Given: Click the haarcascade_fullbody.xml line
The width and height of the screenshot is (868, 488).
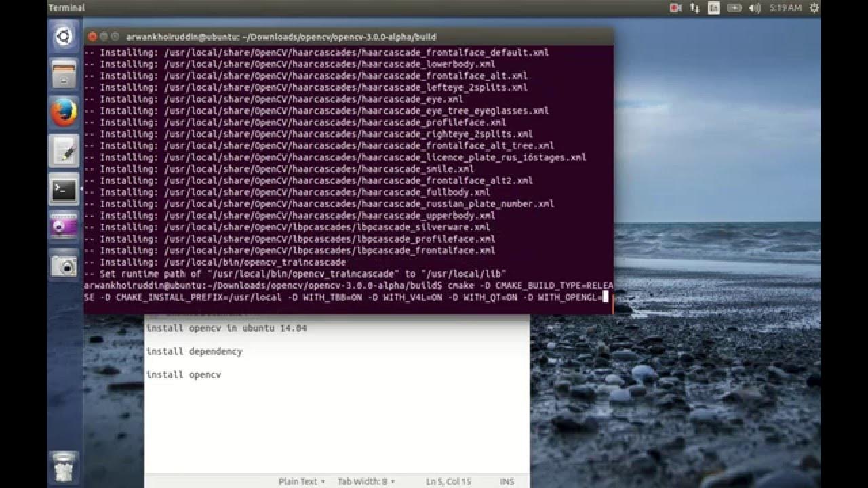Looking at the screenshot, I should pos(288,192).
